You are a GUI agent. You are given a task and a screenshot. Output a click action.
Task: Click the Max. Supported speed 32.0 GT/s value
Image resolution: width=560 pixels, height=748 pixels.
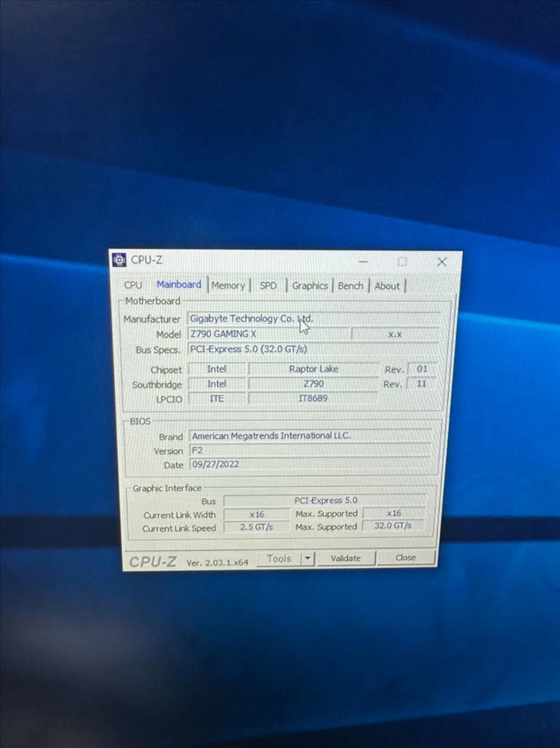(393, 525)
